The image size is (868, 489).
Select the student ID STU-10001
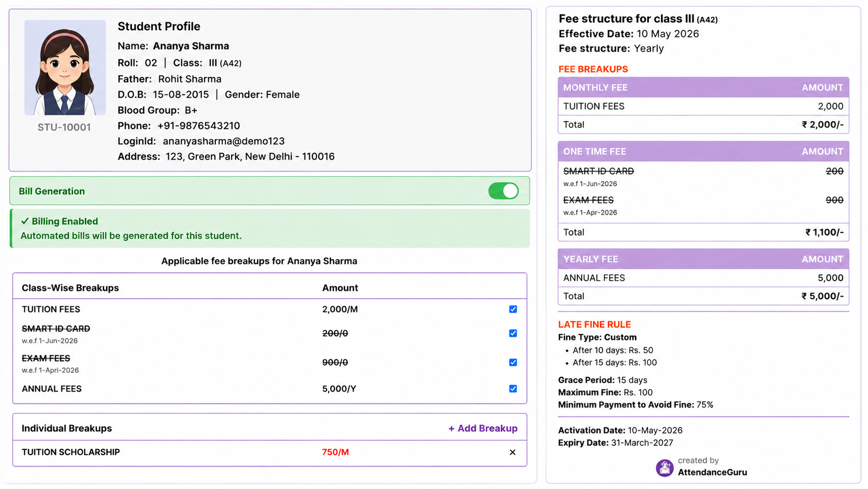coord(64,127)
